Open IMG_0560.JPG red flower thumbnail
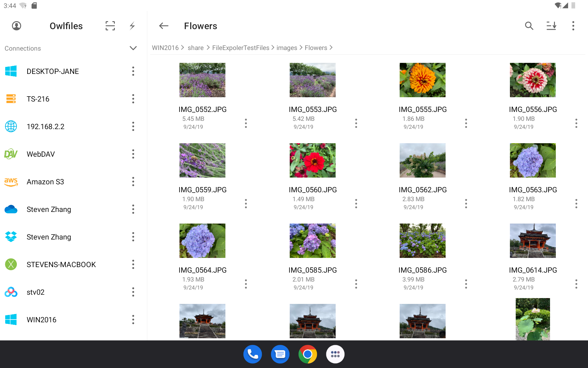The height and width of the screenshot is (368, 588). [313, 160]
